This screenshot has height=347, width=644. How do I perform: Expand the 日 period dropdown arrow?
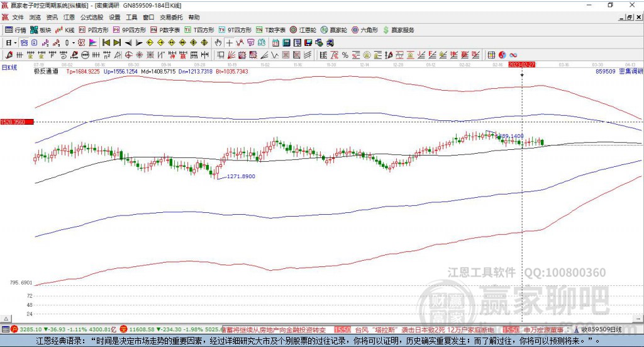pyautogui.click(x=15, y=43)
